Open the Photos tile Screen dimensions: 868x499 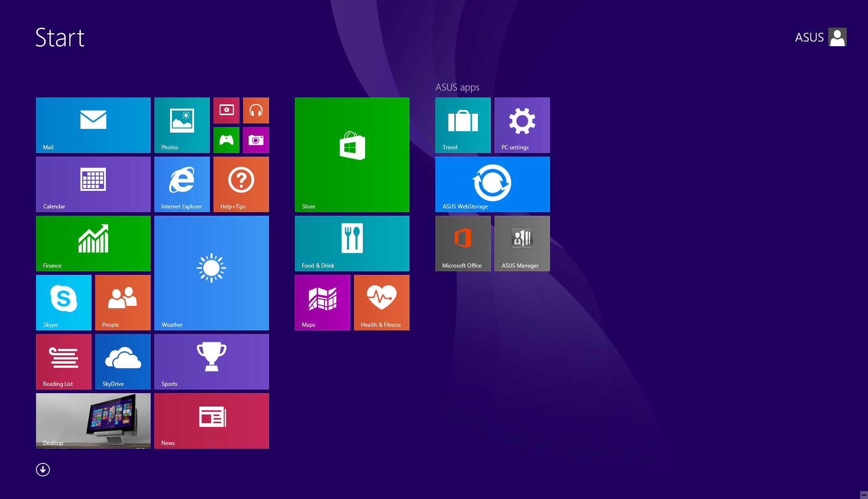(x=182, y=125)
